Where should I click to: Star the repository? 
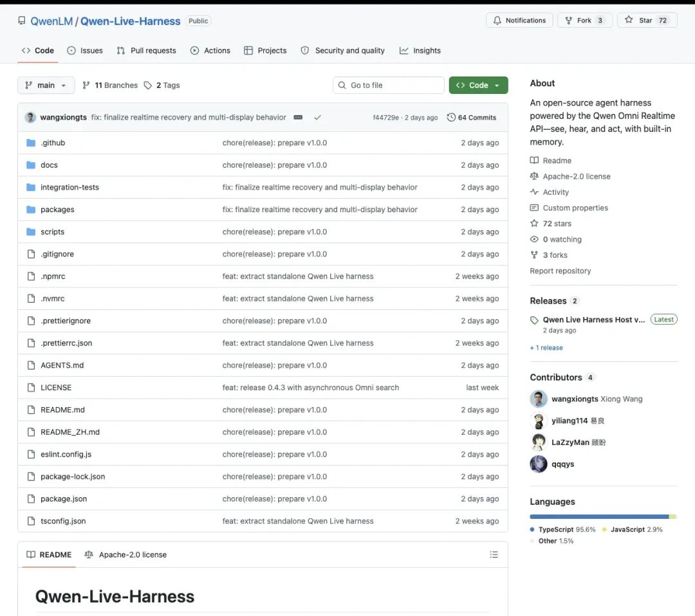point(647,21)
